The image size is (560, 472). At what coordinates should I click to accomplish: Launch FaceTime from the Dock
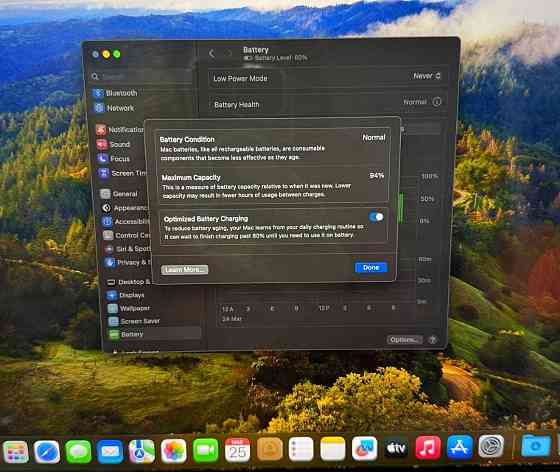click(205, 451)
